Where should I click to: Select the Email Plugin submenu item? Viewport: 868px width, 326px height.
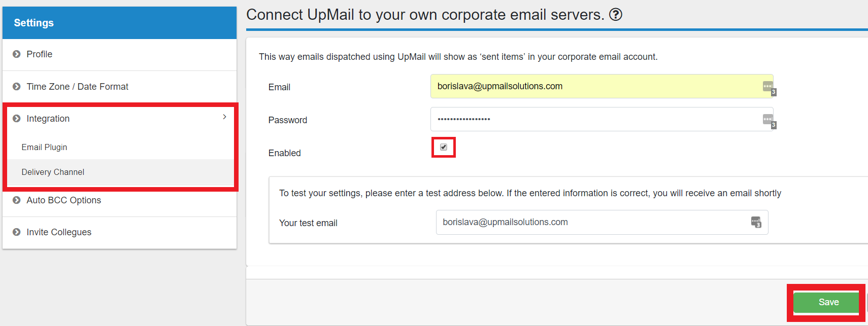click(x=44, y=147)
